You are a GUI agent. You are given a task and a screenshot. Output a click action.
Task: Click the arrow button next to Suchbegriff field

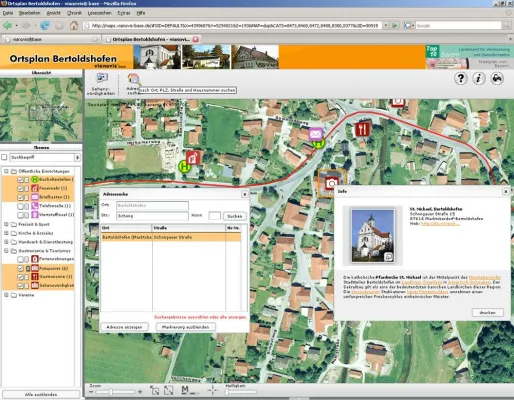pyautogui.click(x=78, y=157)
